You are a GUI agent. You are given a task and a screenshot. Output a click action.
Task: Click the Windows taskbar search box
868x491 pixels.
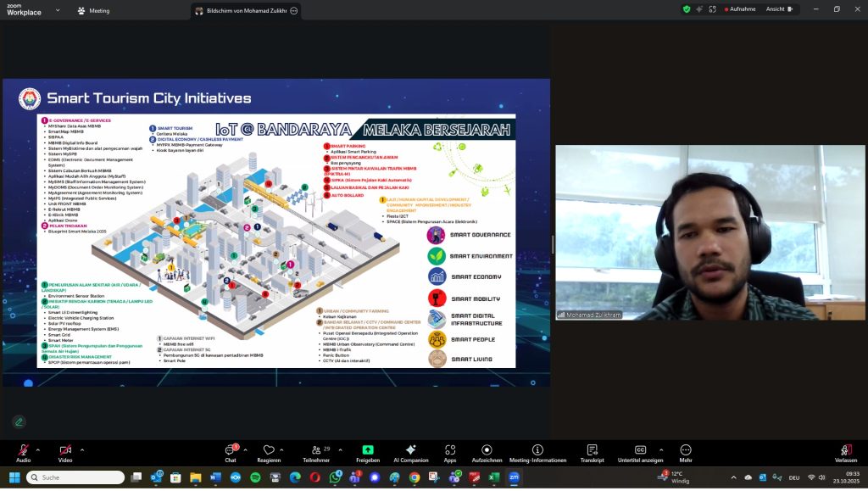76,477
